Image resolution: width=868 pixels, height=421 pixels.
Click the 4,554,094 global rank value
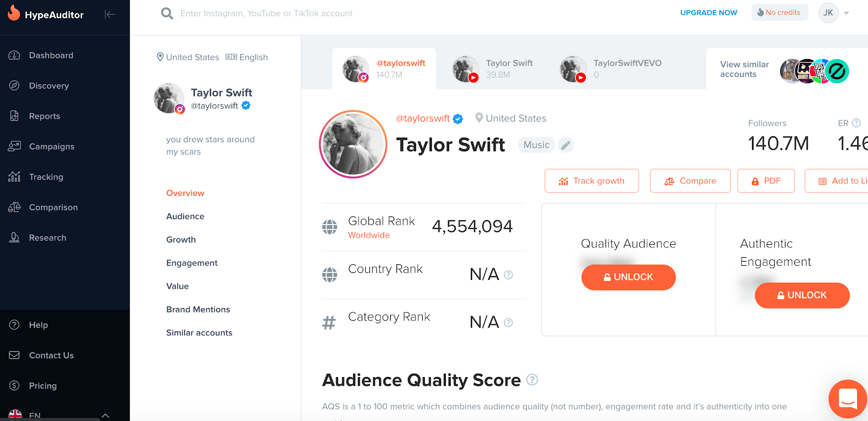pyautogui.click(x=472, y=226)
